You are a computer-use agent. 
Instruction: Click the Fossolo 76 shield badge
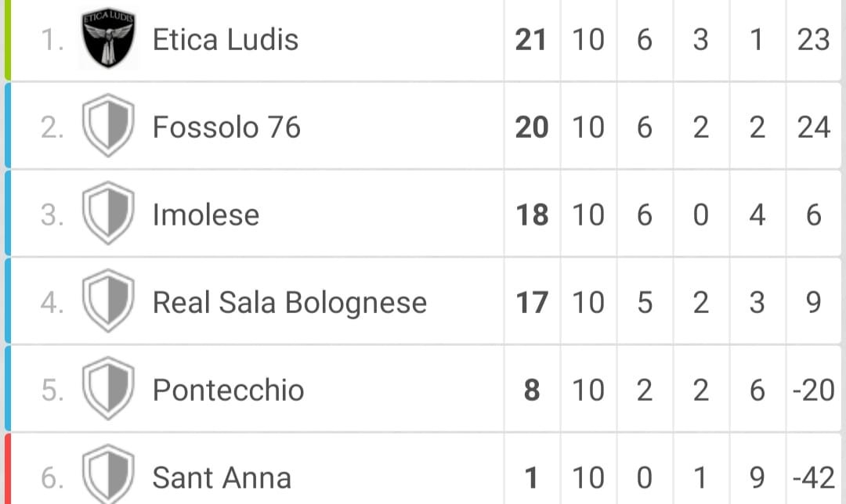[x=108, y=125]
